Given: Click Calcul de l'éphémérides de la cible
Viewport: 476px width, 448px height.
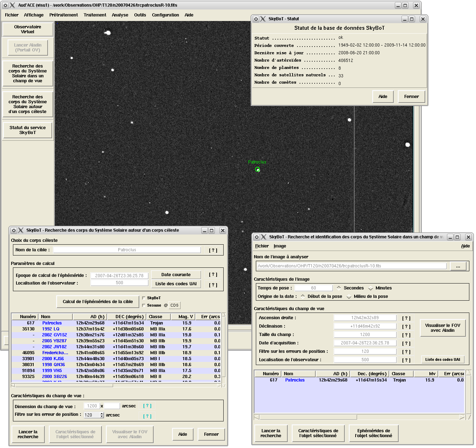Looking at the screenshot, I should coord(98,302).
